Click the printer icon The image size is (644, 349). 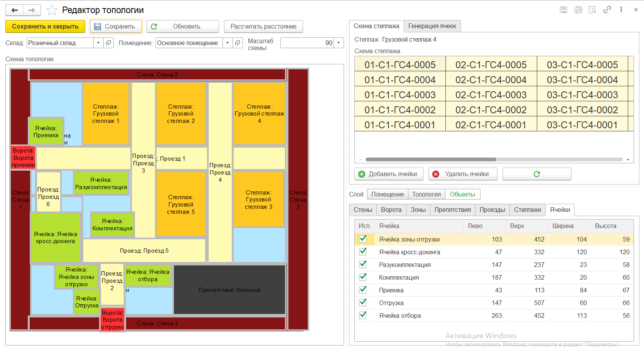(x=578, y=10)
